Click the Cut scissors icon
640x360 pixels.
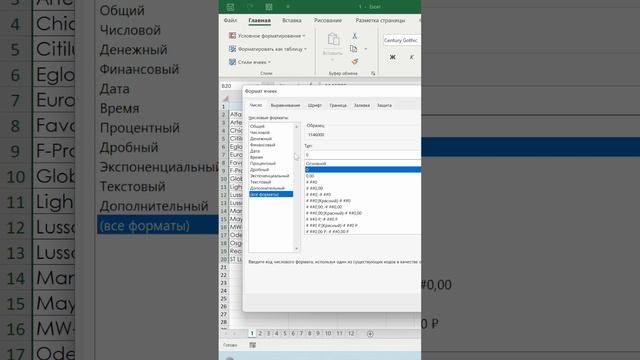coord(354,36)
